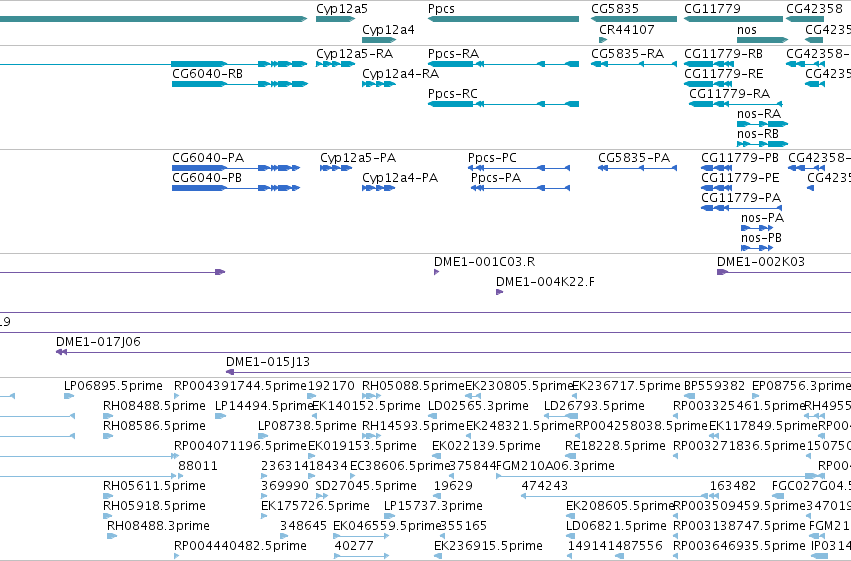Click the CG11779-RB transcript label

pyautogui.click(x=723, y=54)
